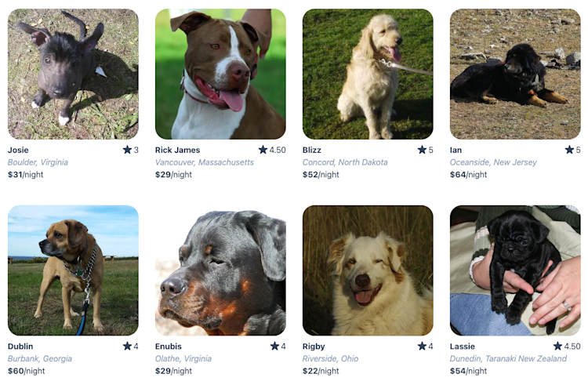Click the star icon on Rigby's listing
This screenshot has width=588, height=381.
(423, 346)
